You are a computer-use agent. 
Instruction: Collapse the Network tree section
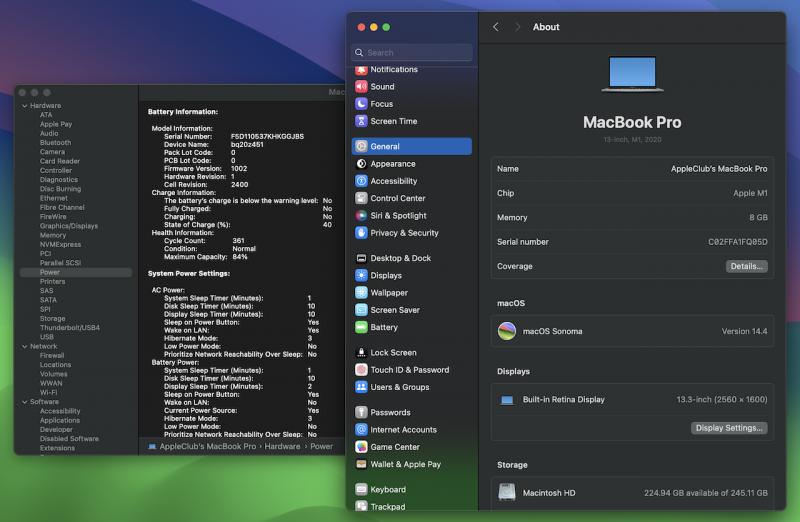[24, 346]
